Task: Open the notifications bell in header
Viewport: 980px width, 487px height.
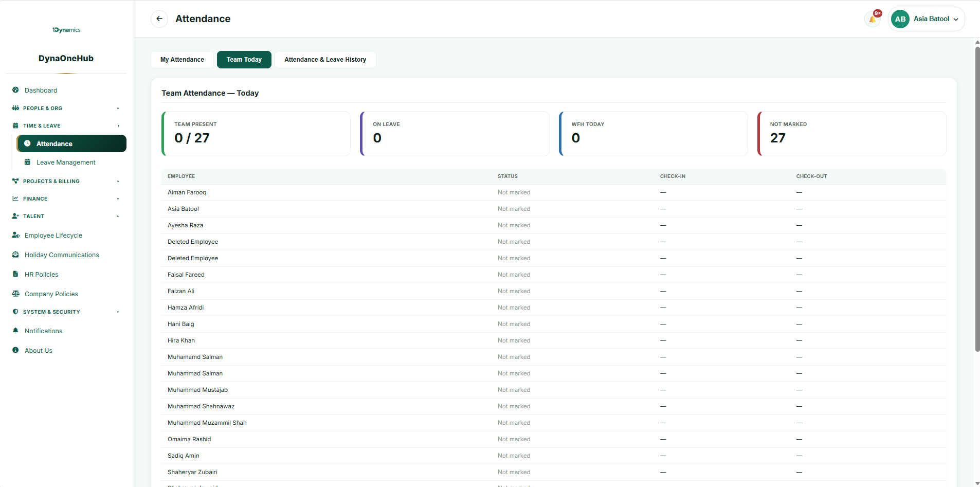Action: coord(873,19)
